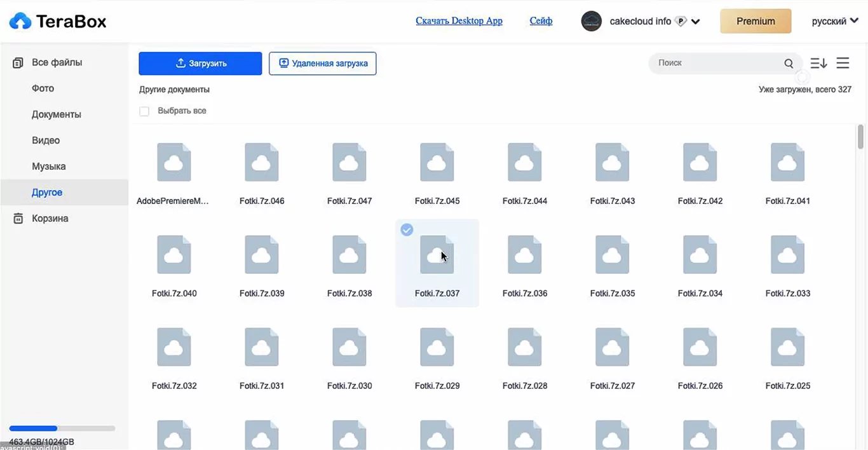Image resolution: width=868 pixels, height=450 pixels.
Task: Select the Fotki.7z.040 file icon
Action: pos(173,255)
